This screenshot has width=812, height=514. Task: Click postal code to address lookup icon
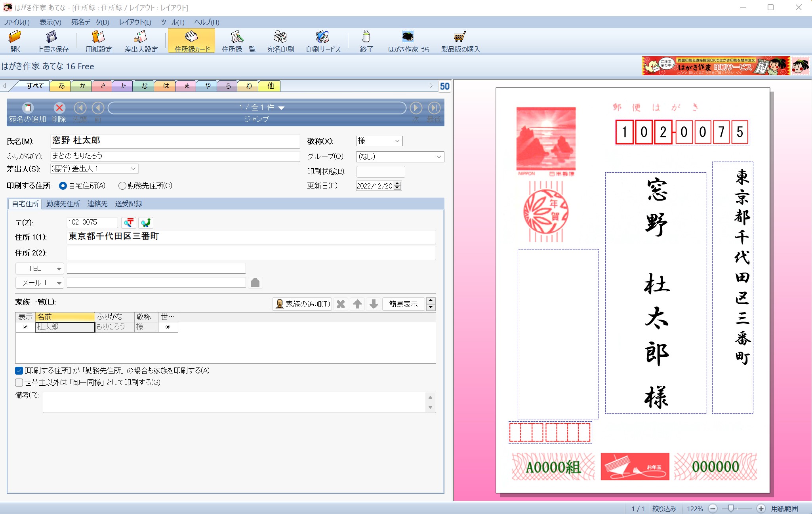click(129, 223)
